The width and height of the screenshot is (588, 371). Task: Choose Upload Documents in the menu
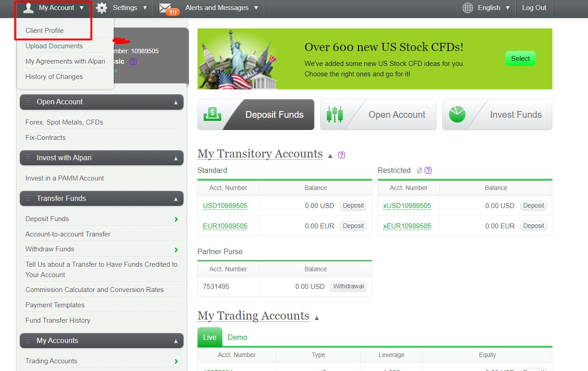(54, 46)
